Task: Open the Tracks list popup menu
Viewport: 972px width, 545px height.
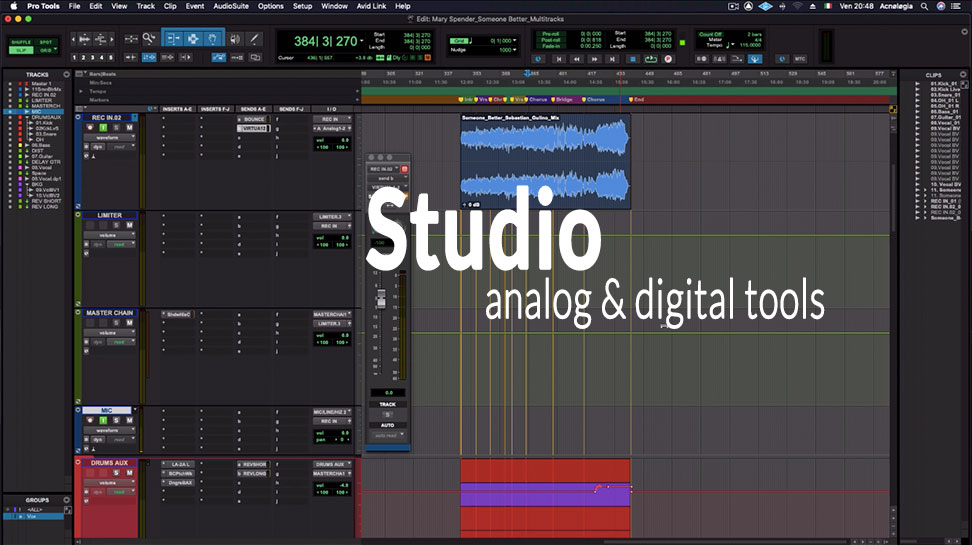Action: pos(66,74)
